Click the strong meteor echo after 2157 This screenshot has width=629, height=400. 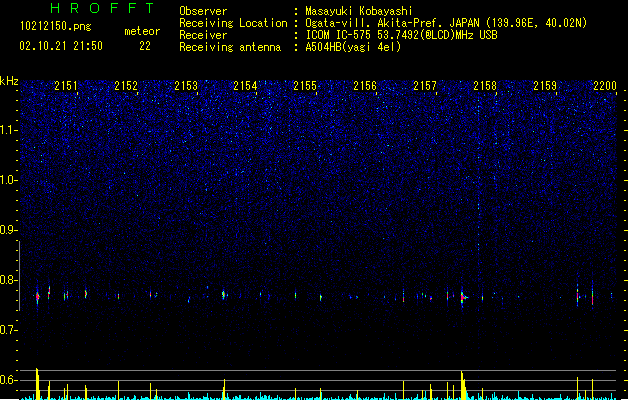[x=463, y=297]
